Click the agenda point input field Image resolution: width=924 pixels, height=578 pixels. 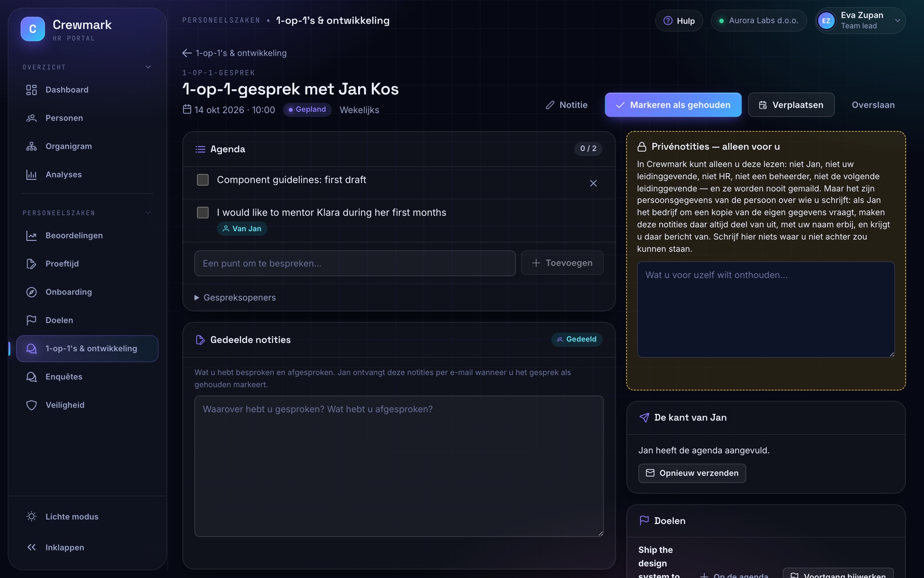click(x=355, y=263)
